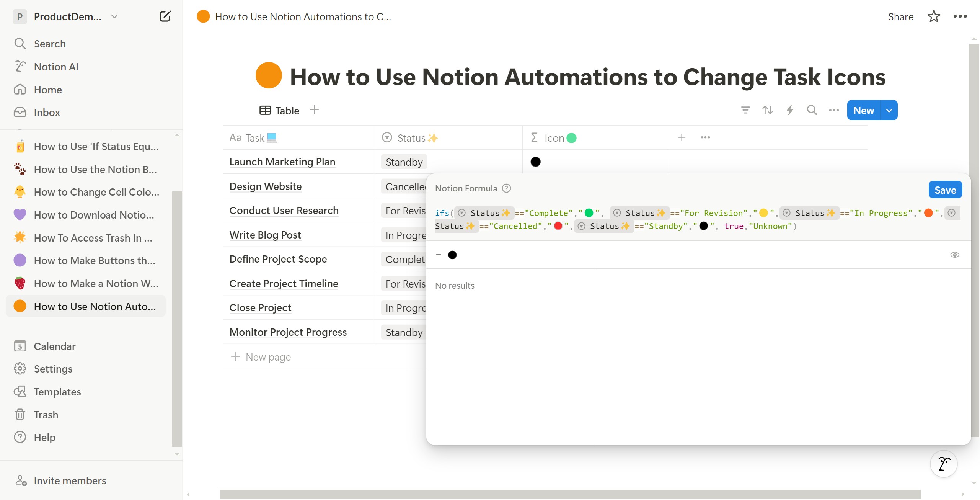The image size is (980, 500).
Task: Click the blue New button
Action: [x=864, y=110]
